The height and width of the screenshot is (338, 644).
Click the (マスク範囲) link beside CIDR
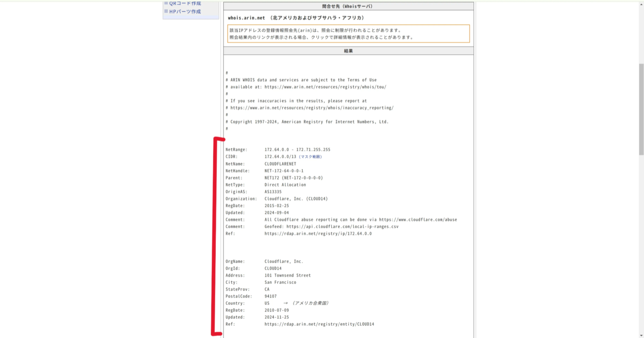tap(310, 156)
